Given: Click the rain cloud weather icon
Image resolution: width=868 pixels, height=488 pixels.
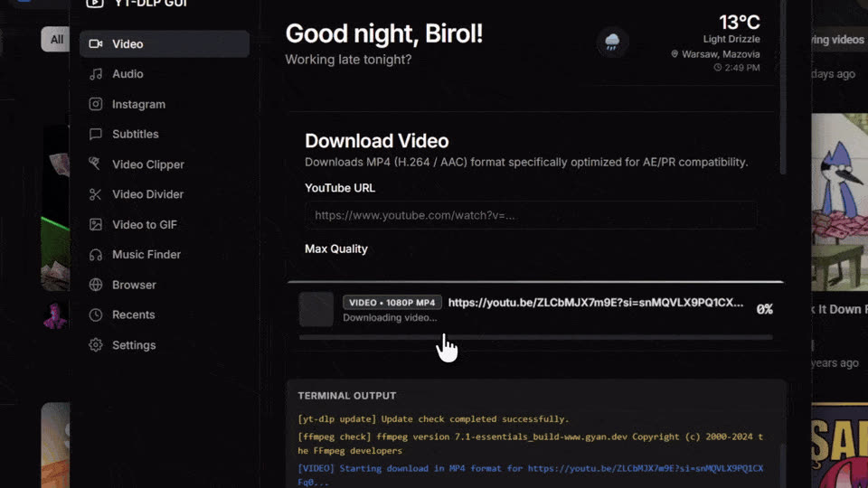Looking at the screenshot, I should click(x=612, y=42).
